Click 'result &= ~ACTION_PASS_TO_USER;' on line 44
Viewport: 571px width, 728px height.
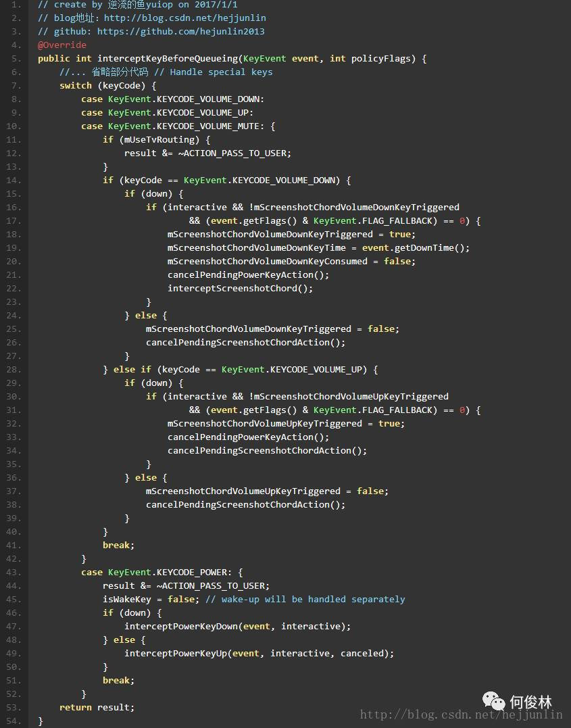186,586
